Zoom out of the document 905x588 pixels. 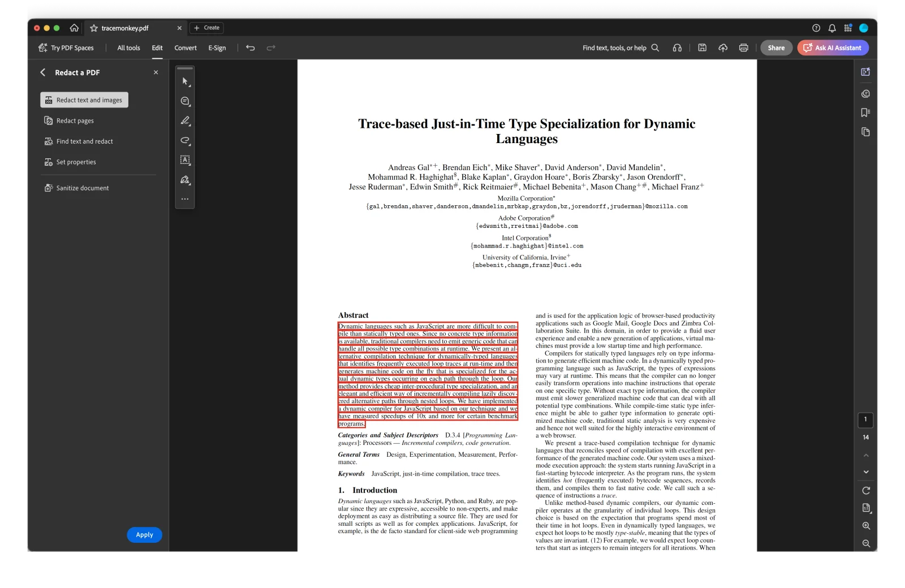pos(866,543)
